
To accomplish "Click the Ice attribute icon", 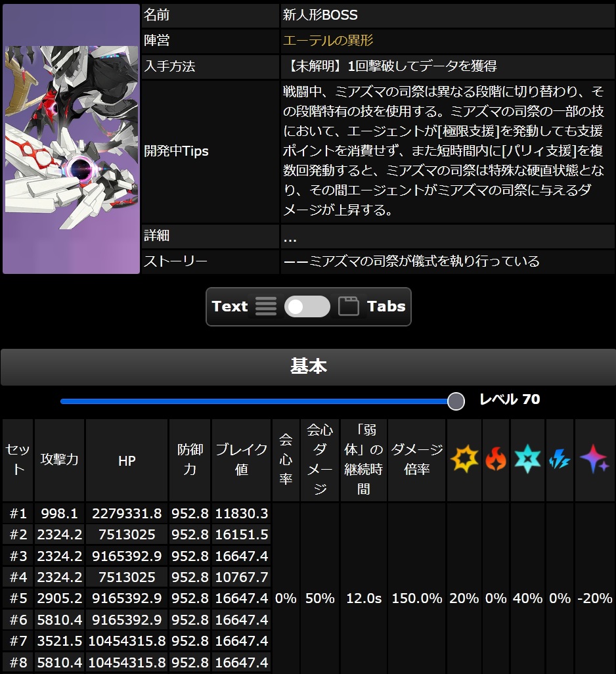I will pyautogui.click(x=527, y=459).
